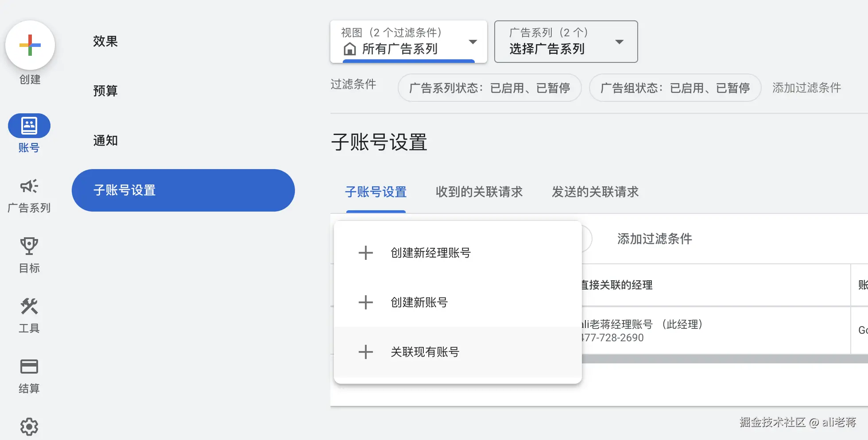Click the ali老蒋经理账号 table cell
Viewport: 868px width, 440px height.
716,330
